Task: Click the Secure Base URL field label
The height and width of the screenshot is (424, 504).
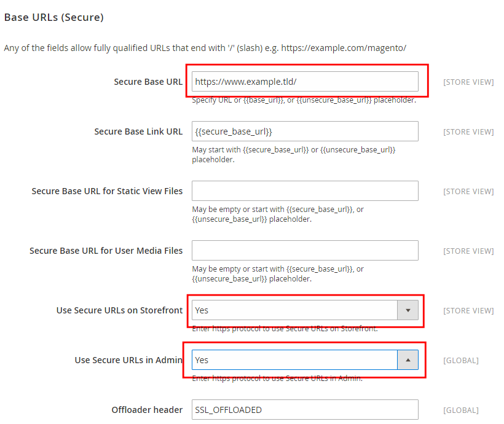Action: [x=148, y=82]
